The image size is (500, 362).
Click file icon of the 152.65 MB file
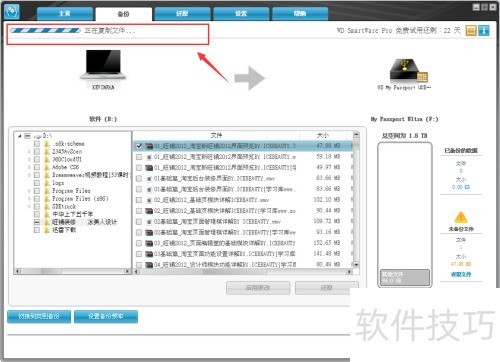pos(149,243)
